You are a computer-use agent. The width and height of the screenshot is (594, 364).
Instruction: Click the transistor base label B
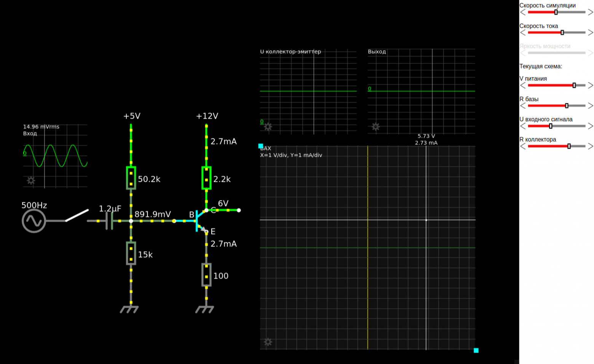[192, 215]
